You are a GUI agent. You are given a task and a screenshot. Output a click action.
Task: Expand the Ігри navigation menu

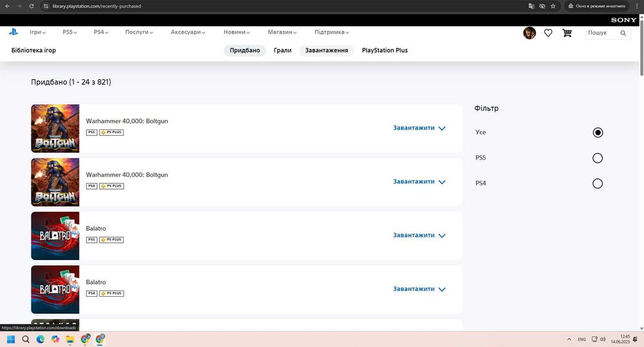[x=37, y=32]
